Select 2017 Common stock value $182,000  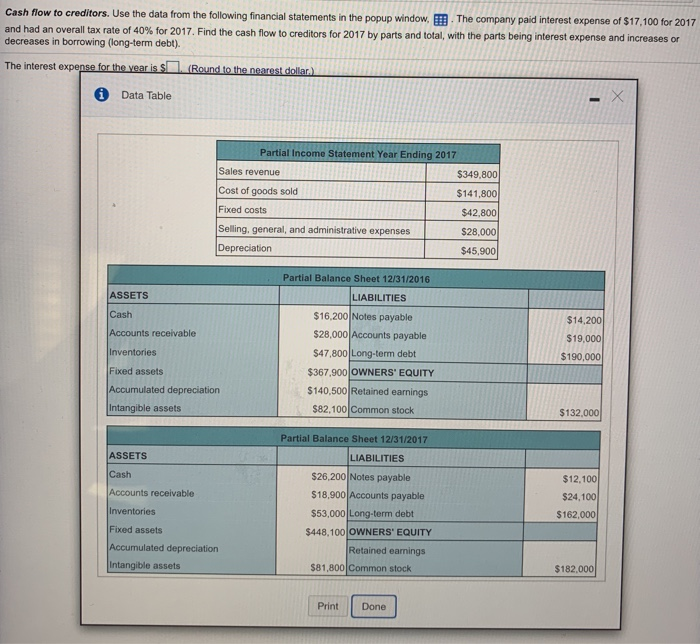574,569
